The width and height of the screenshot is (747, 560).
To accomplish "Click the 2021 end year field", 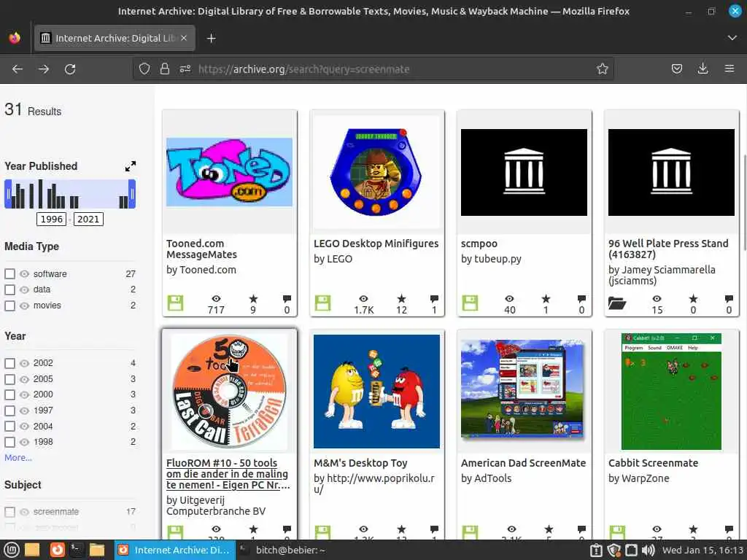I will [x=88, y=219].
